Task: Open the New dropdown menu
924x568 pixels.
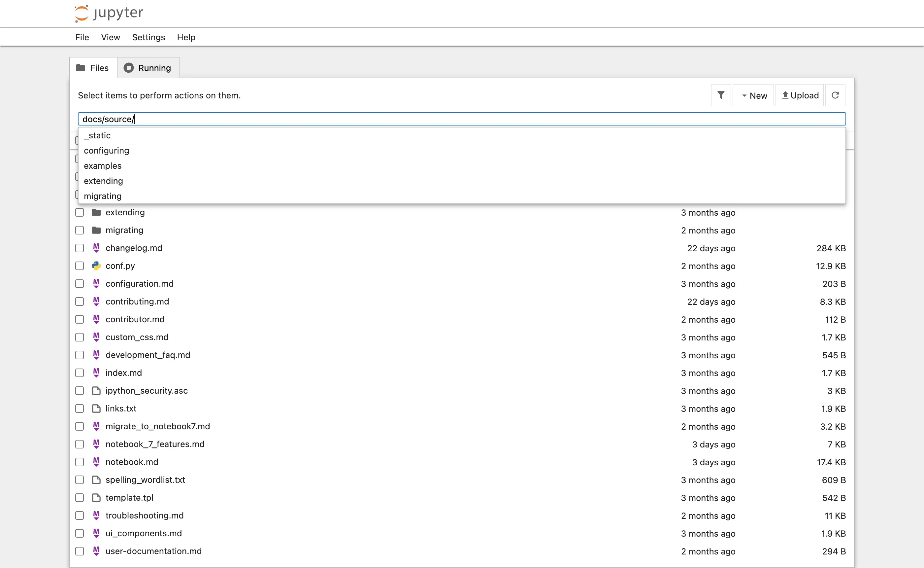Action: pyautogui.click(x=753, y=95)
